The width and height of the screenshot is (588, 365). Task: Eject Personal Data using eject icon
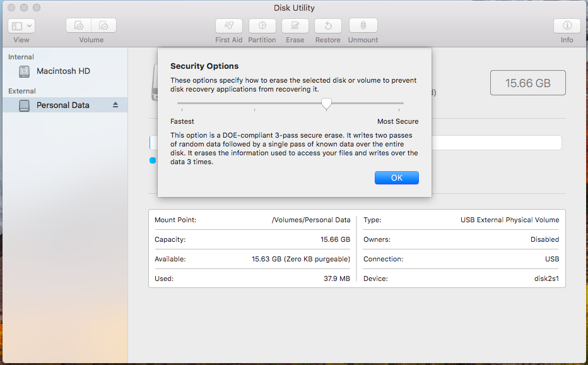(115, 105)
